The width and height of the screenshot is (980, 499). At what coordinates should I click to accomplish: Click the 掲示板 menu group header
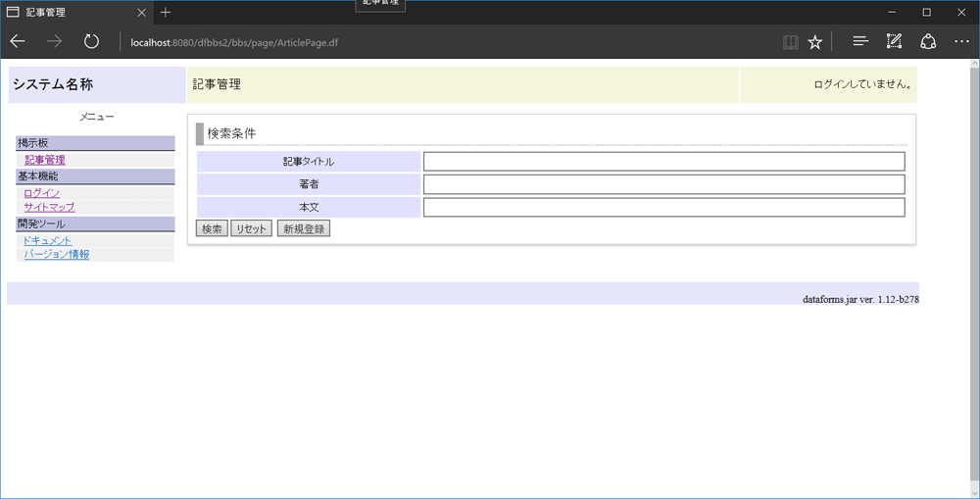(96, 143)
